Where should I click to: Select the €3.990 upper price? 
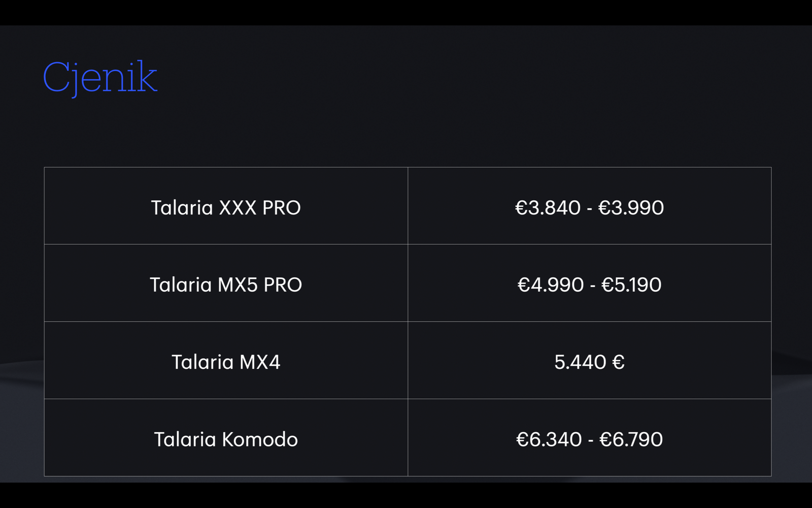(631, 208)
